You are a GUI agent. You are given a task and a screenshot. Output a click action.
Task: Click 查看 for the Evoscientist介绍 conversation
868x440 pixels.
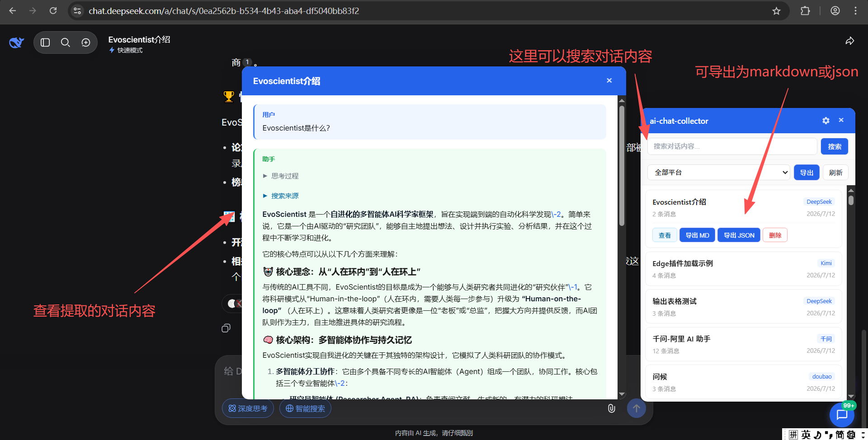(x=665, y=235)
